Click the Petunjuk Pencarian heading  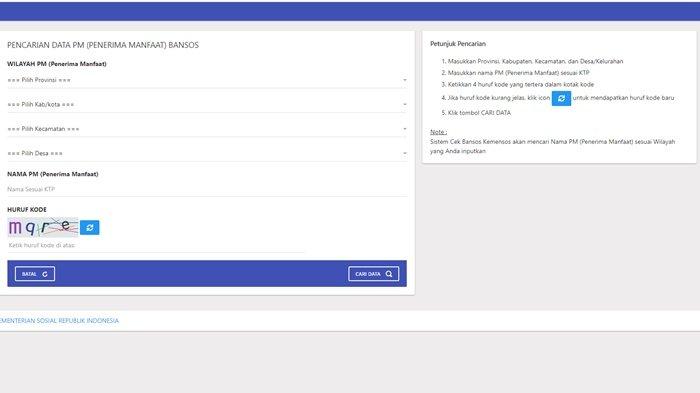[x=458, y=44]
